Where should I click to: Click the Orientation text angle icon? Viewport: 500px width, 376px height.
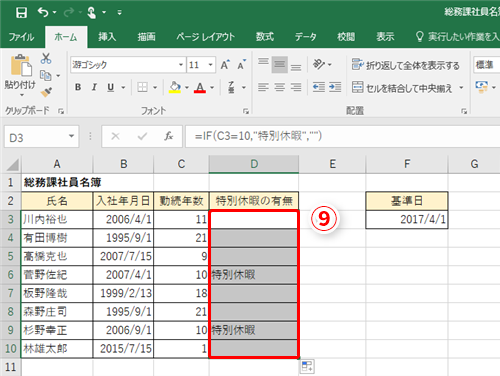pos(319,64)
